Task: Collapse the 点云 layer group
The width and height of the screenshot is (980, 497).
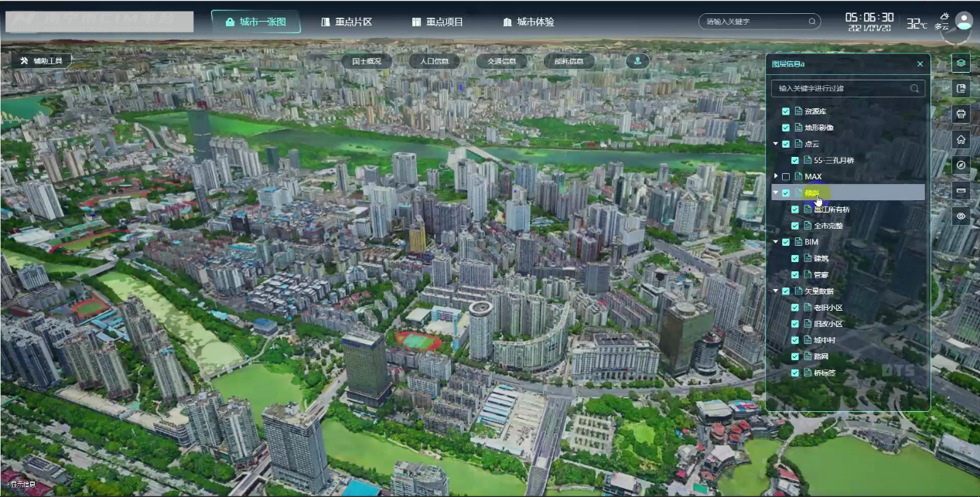Action: pyautogui.click(x=776, y=144)
